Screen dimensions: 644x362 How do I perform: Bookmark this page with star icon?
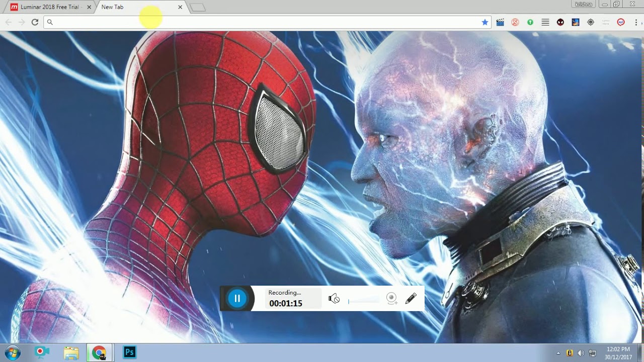pos(485,22)
